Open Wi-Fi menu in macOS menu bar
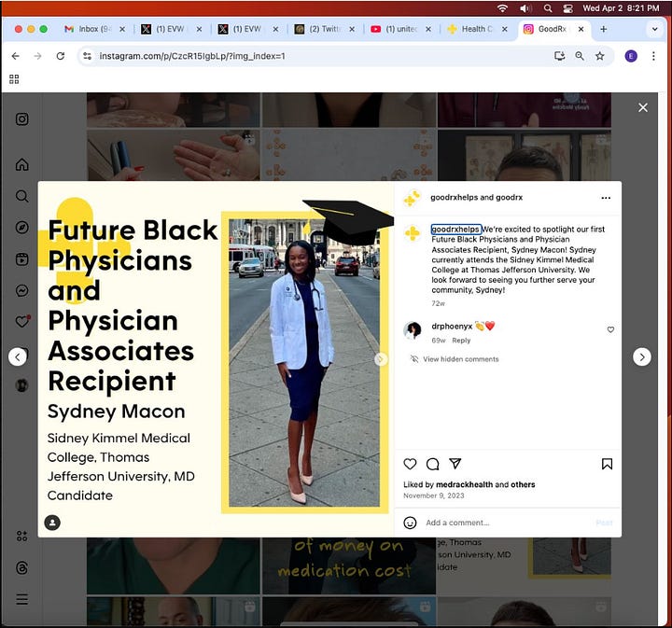 click(x=502, y=8)
